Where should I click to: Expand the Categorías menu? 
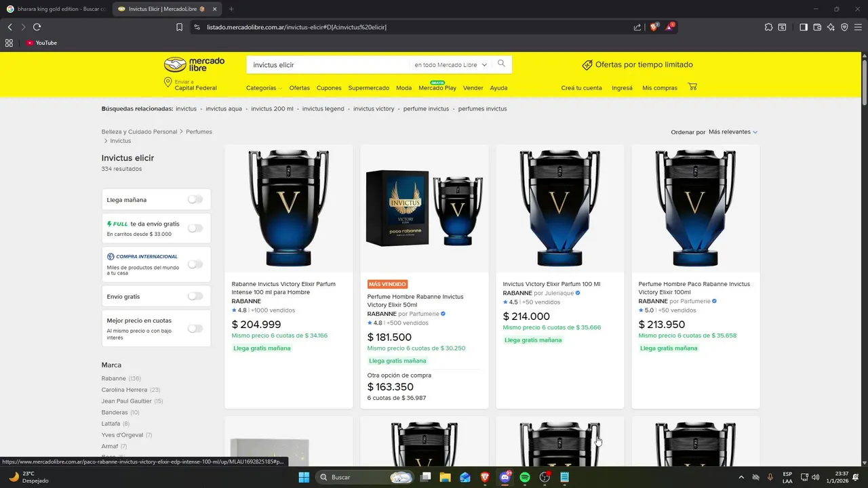[264, 88]
